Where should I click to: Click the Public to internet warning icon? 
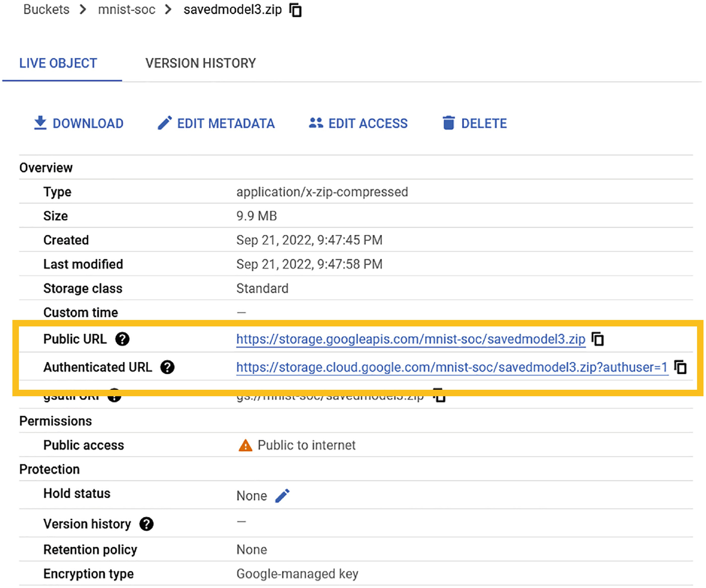(245, 445)
